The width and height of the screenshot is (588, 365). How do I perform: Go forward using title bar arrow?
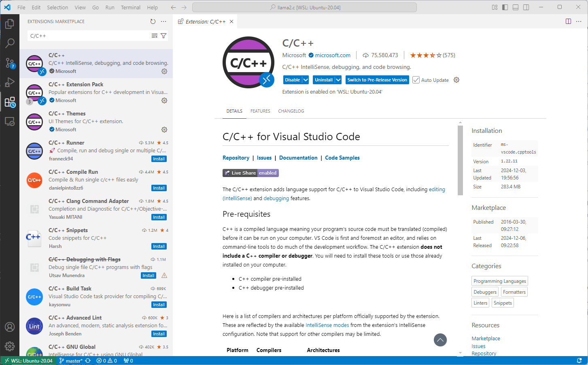pos(184,7)
